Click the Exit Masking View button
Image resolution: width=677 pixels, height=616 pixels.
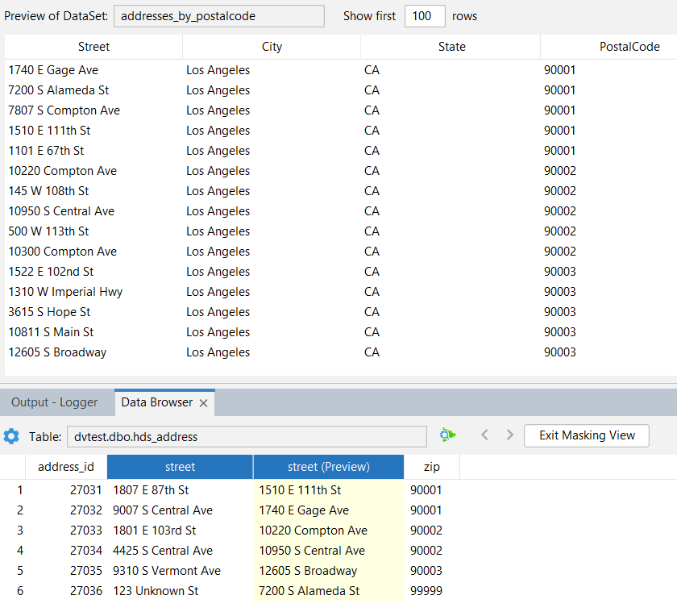click(587, 435)
